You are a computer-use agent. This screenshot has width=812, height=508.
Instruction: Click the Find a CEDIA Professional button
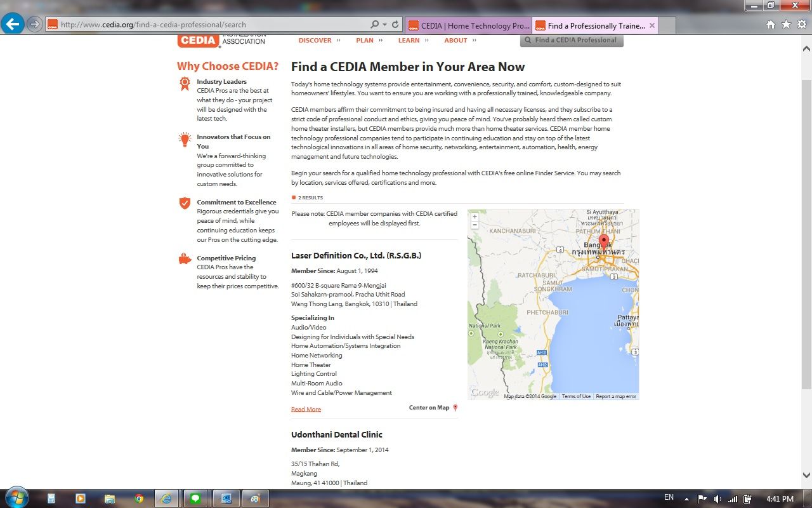[572, 40]
